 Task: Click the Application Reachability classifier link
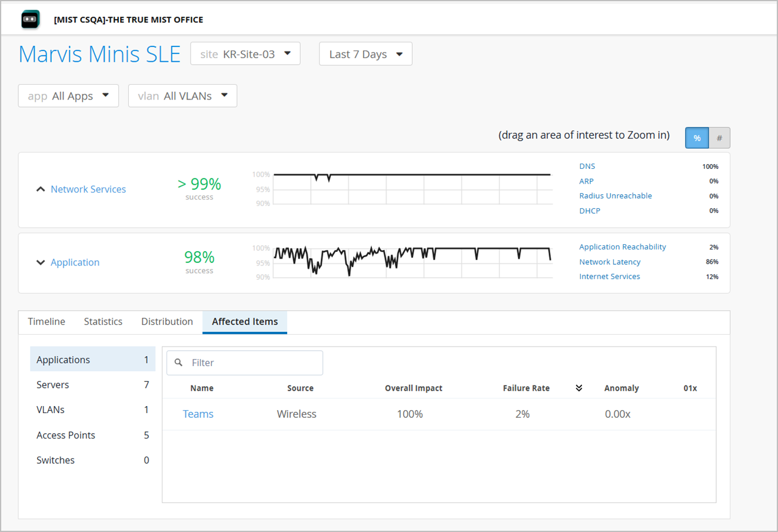[623, 247]
